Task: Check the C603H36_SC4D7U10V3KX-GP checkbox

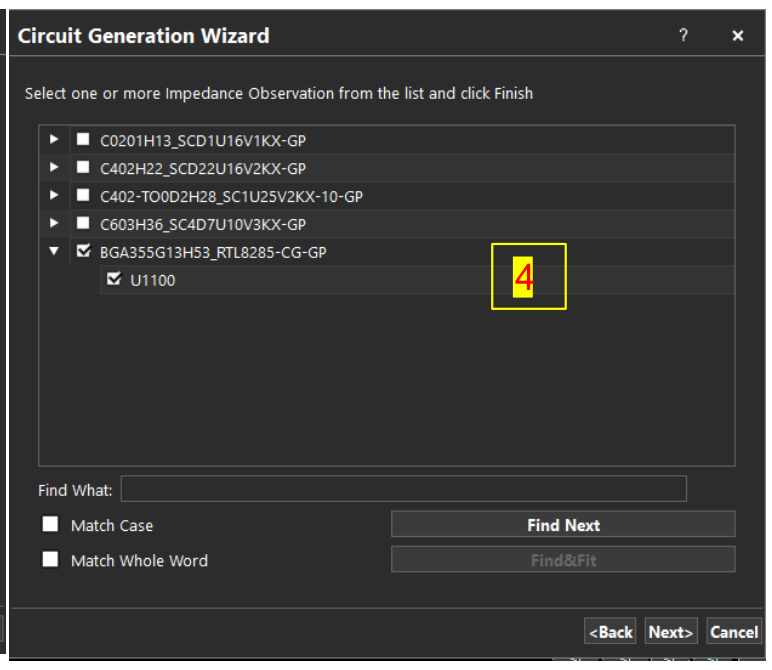Action: (83, 223)
